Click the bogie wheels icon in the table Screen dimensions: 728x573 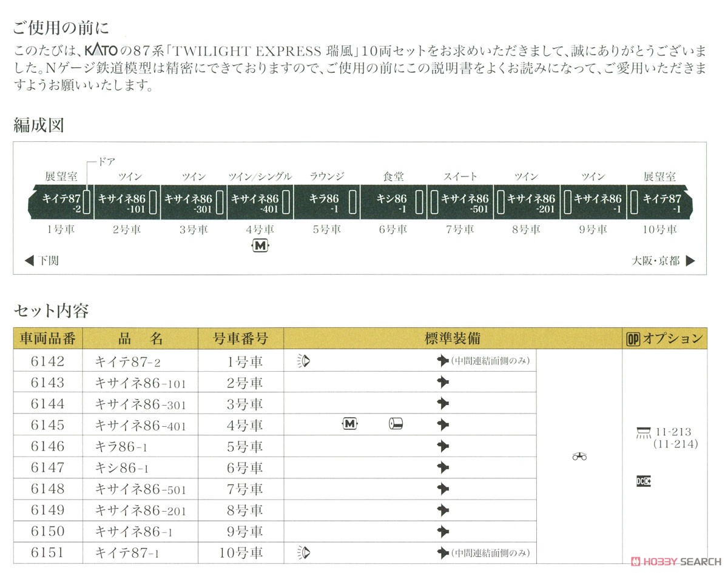pos(579,457)
